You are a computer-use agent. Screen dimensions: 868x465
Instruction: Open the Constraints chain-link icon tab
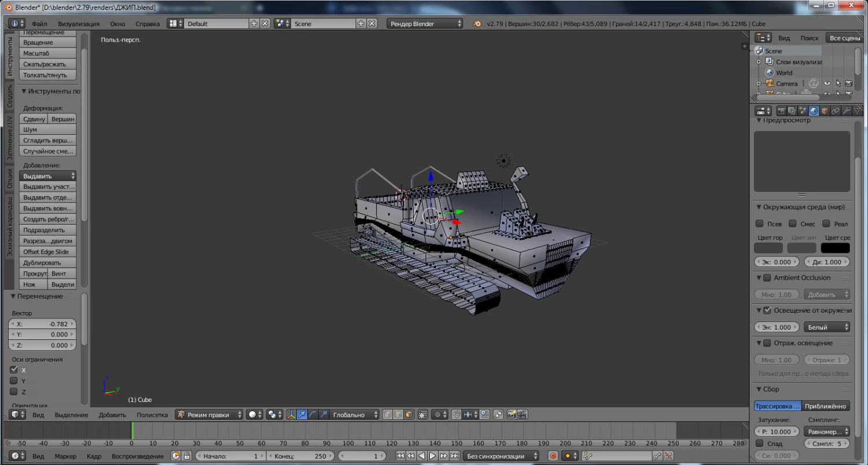836,111
